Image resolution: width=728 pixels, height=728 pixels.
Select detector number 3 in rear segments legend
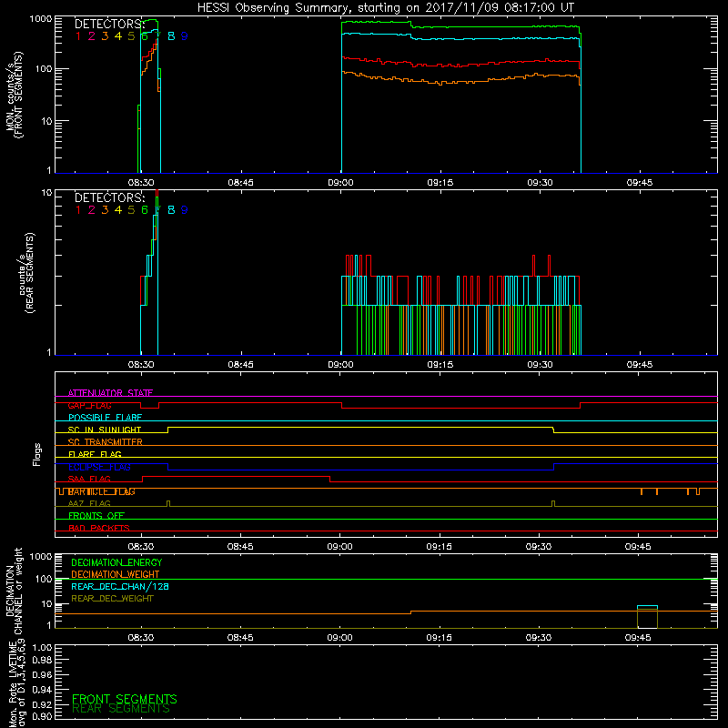point(105,210)
